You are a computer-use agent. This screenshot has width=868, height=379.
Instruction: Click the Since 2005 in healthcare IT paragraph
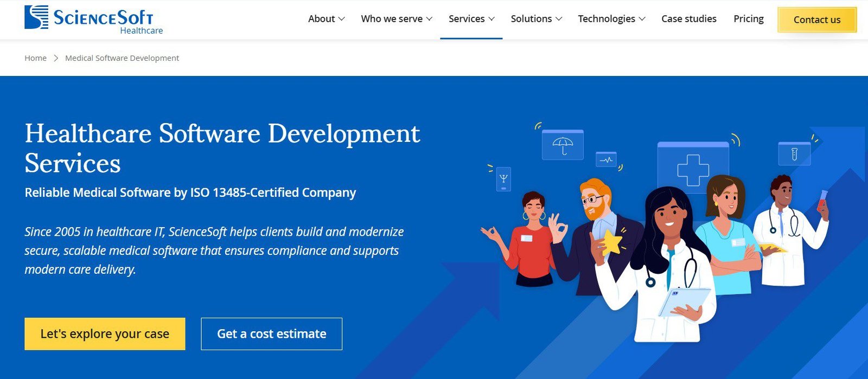click(x=214, y=250)
